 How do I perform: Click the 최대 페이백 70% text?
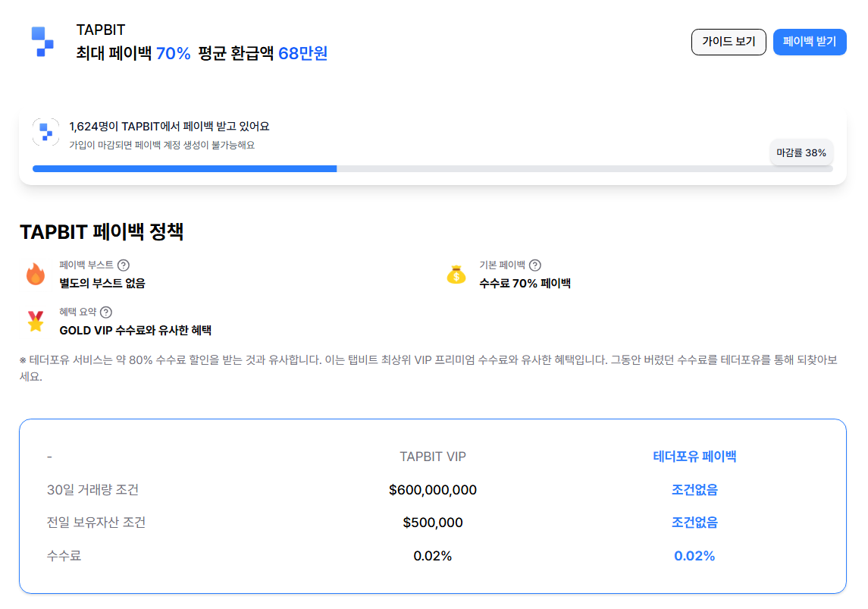133,54
